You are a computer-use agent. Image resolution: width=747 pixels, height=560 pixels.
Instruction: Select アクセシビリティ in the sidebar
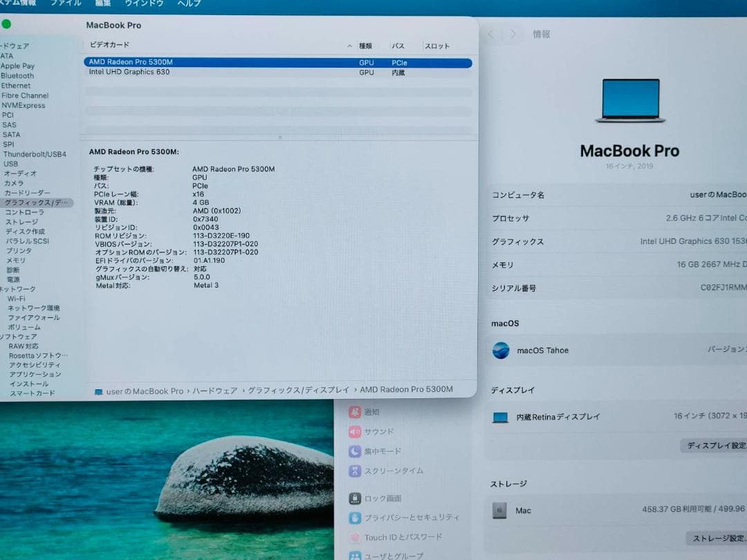tap(35, 365)
